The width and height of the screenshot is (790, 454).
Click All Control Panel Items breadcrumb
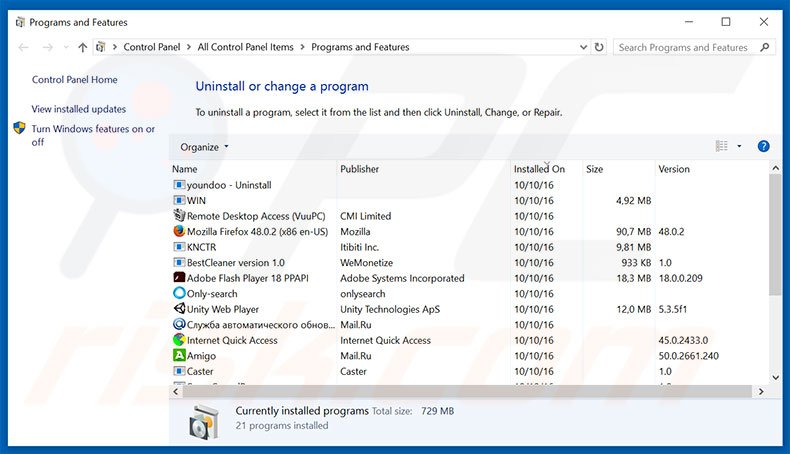coord(245,47)
